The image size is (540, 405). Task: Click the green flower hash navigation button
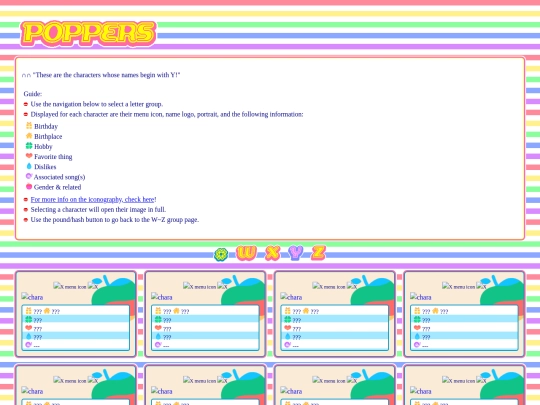click(221, 255)
